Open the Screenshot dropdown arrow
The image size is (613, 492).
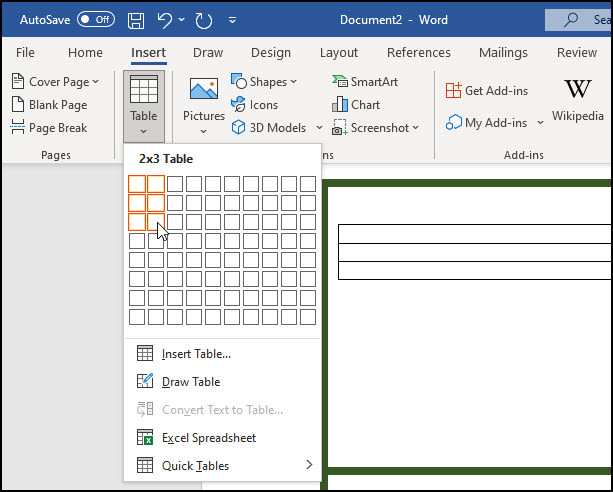pos(415,127)
